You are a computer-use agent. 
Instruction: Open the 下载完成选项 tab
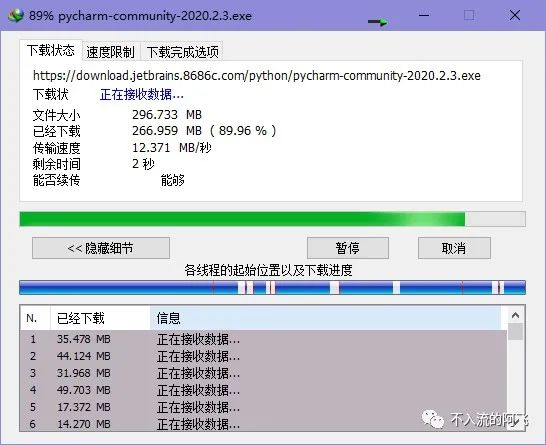point(182,52)
